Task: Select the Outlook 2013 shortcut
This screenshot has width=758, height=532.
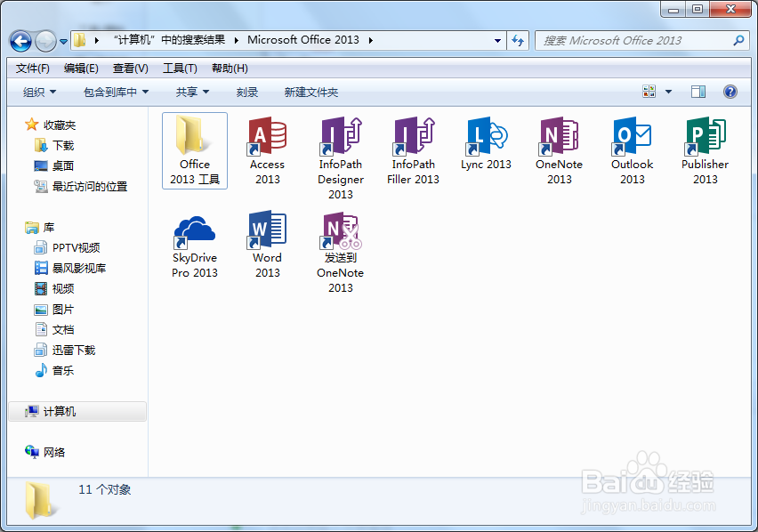Action: tap(632, 150)
